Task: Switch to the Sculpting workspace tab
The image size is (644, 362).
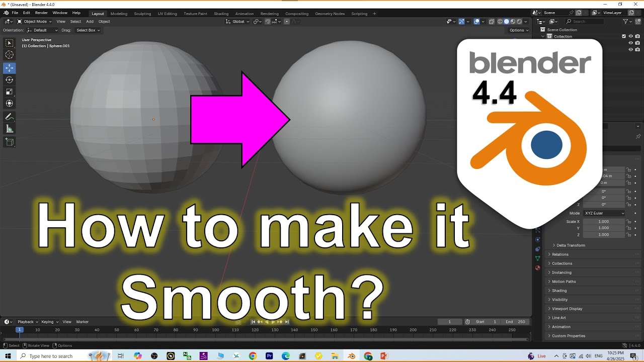Action: [x=142, y=14]
